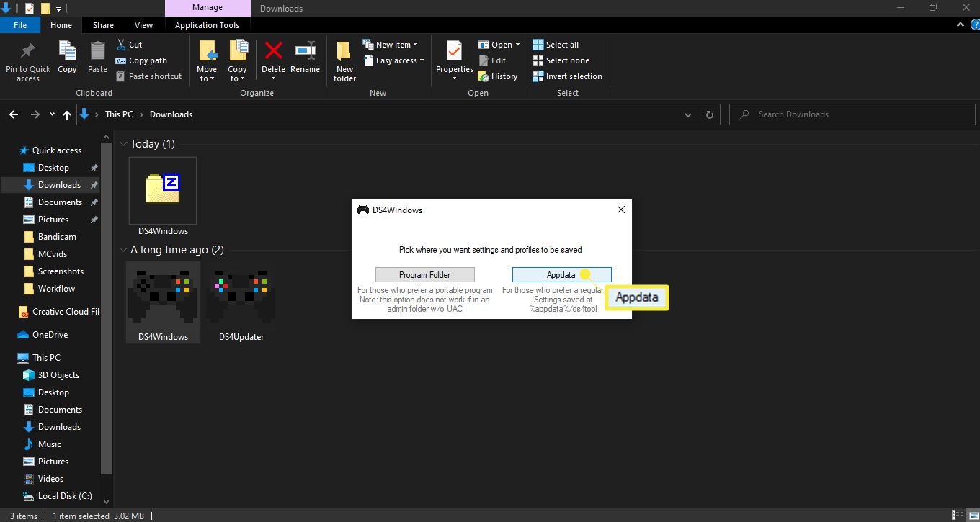
Task: Click Copy path in the ribbon
Action: [142, 60]
